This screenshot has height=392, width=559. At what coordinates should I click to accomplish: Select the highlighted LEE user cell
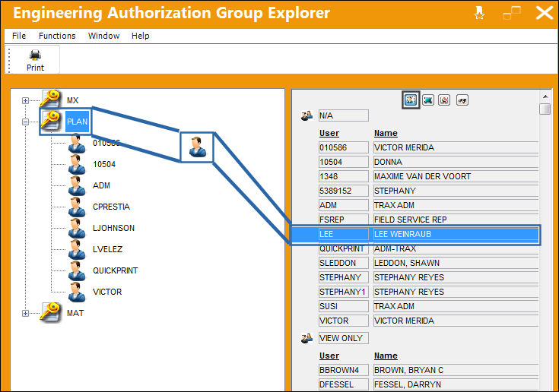(x=343, y=234)
